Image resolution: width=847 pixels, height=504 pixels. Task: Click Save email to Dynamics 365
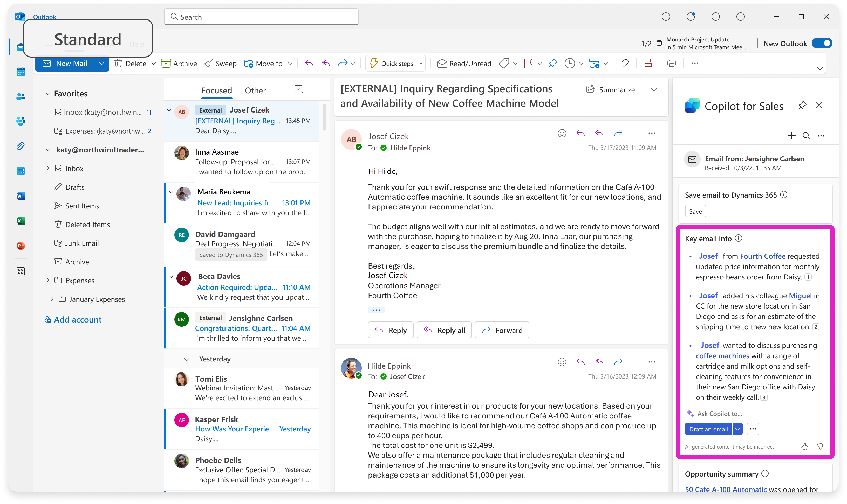click(x=695, y=211)
